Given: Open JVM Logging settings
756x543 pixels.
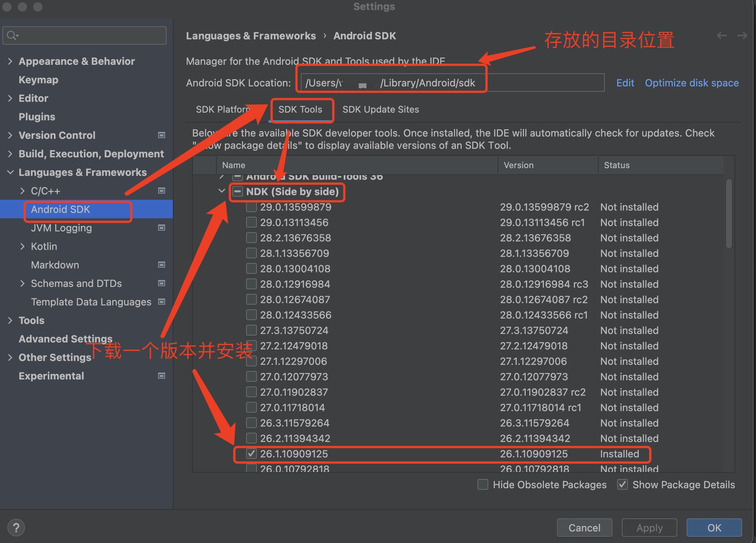Looking at the screenshot, I should 61,228.
